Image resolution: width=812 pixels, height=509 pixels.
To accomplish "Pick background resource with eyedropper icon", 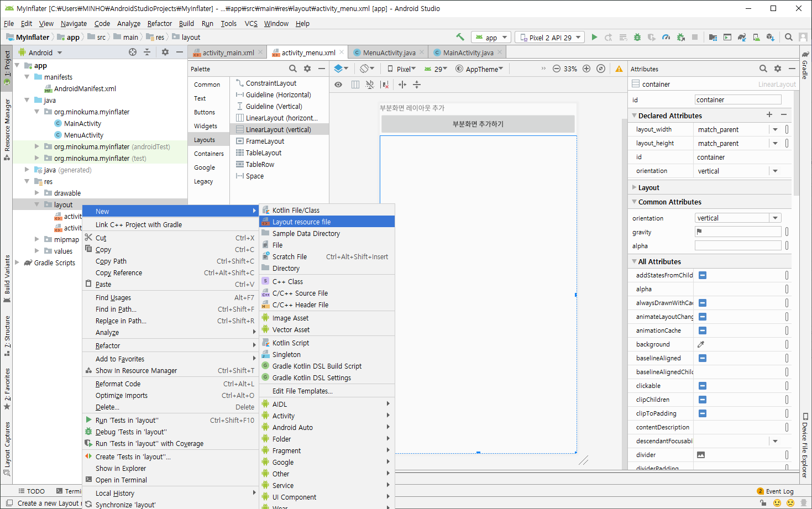I will (x=701, y=344).
